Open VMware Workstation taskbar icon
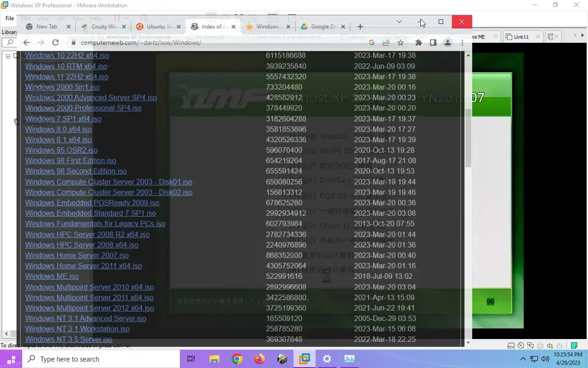The image size is (588, 368). click(304, 359)
